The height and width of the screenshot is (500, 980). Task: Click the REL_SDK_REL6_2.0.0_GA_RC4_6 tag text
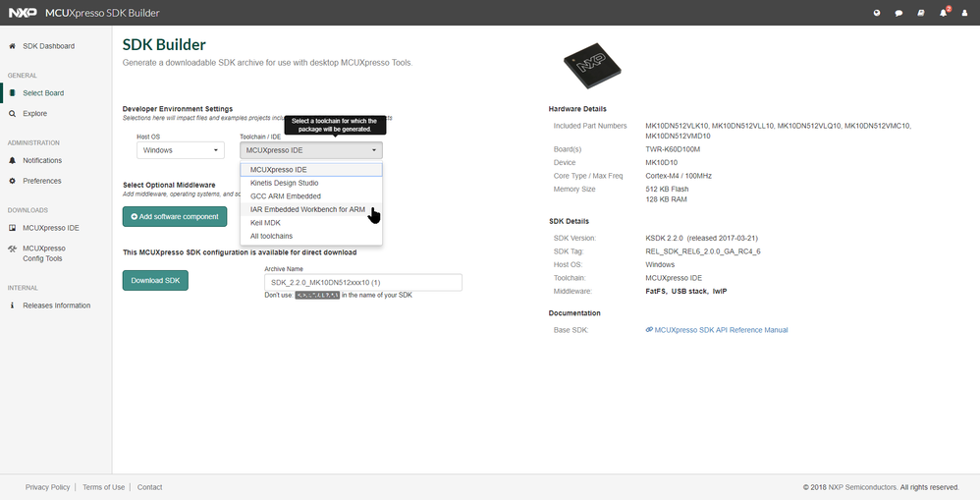click(x=703, y=251)
